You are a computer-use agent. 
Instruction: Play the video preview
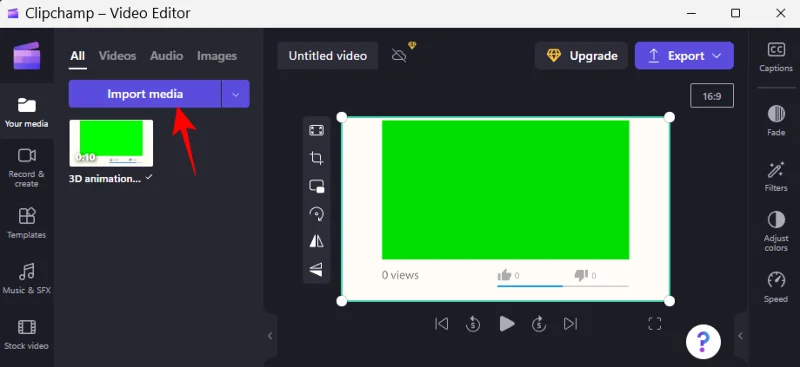[506, 324]
